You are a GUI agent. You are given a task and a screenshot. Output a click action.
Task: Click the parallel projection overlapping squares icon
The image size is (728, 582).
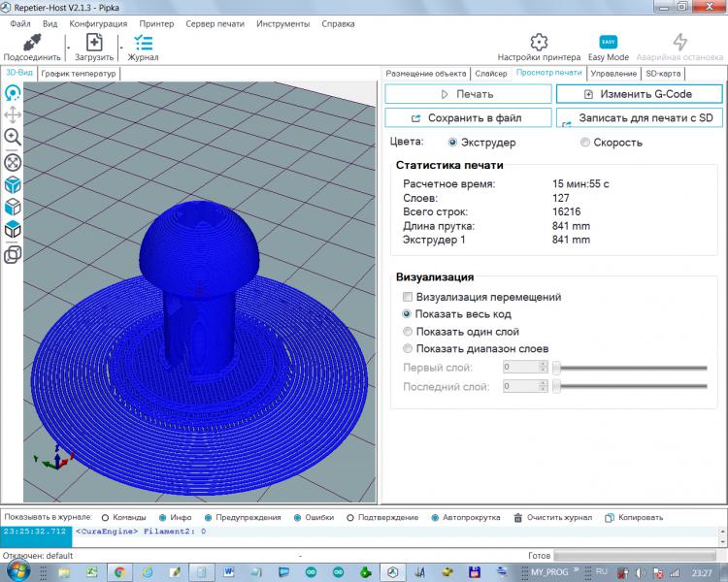[14, 254]
